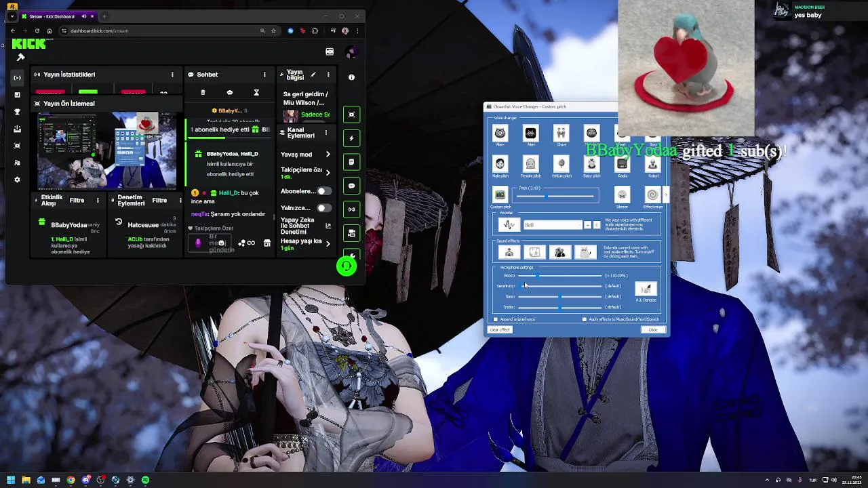Click the info icon in Kick dashboard
The height and width of the screenshot is (488, 868).
click(351, 77)
